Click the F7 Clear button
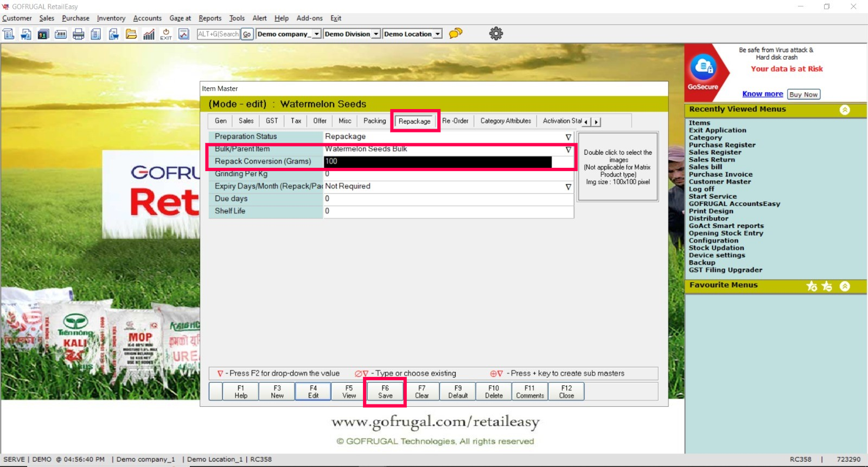This screenshot has height=467, width=868. click(x=422, y=392)
